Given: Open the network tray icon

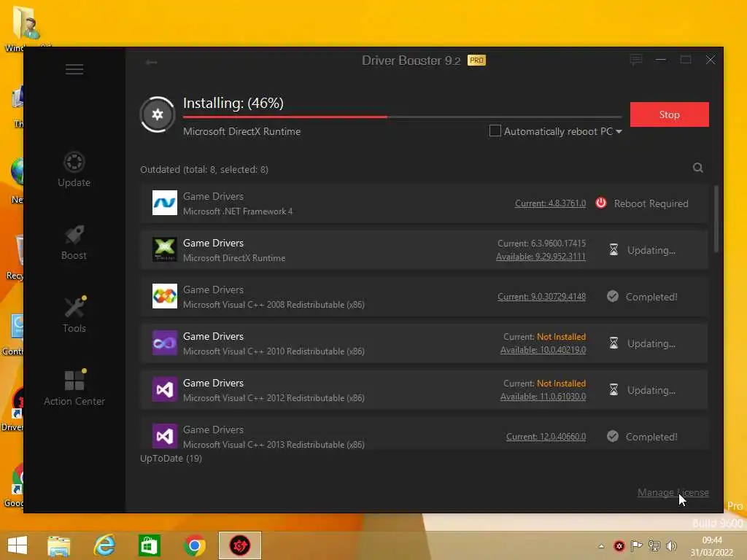Looking at the screenshot, I should (x=654, y=546).
